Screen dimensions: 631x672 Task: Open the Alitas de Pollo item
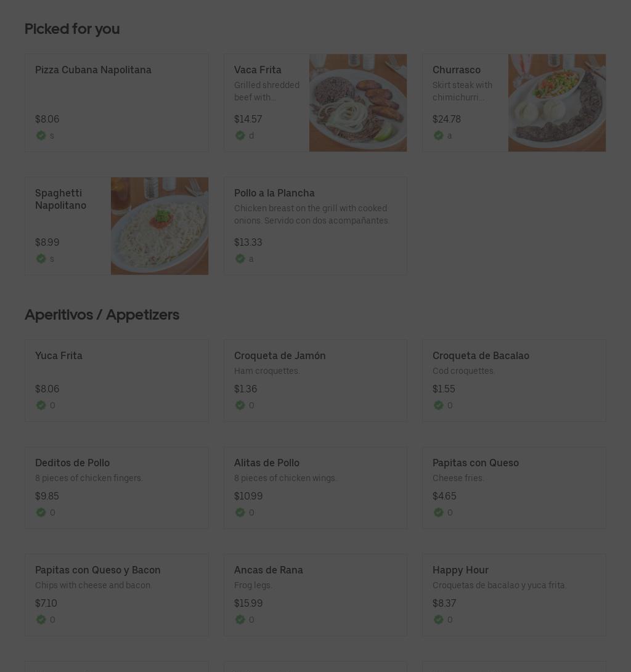315,488
